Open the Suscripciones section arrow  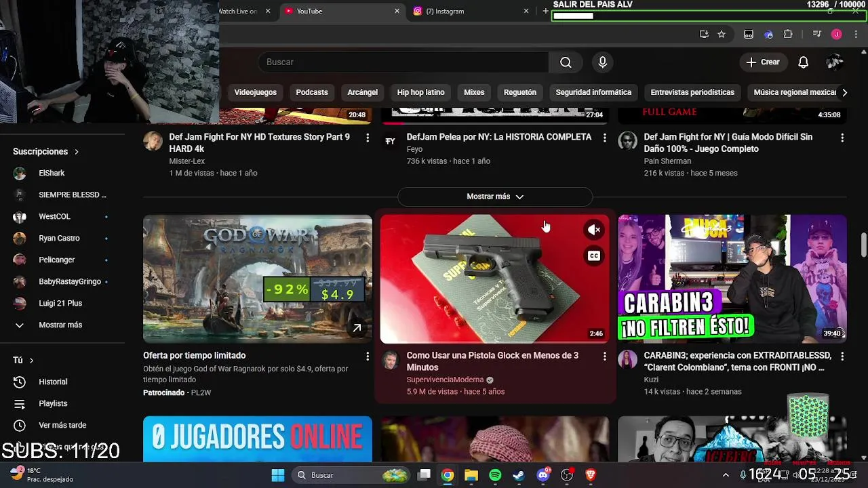[x=77, y=152]
